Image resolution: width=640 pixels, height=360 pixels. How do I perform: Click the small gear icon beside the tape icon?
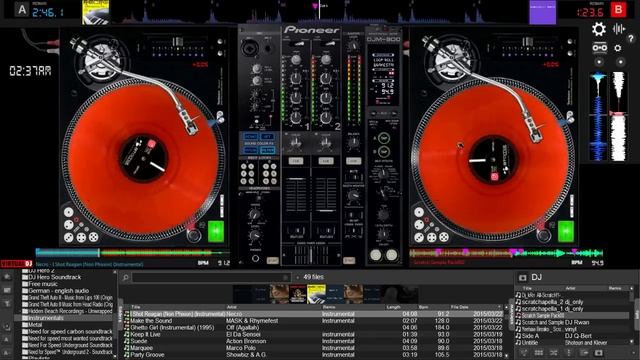(618, 48)
